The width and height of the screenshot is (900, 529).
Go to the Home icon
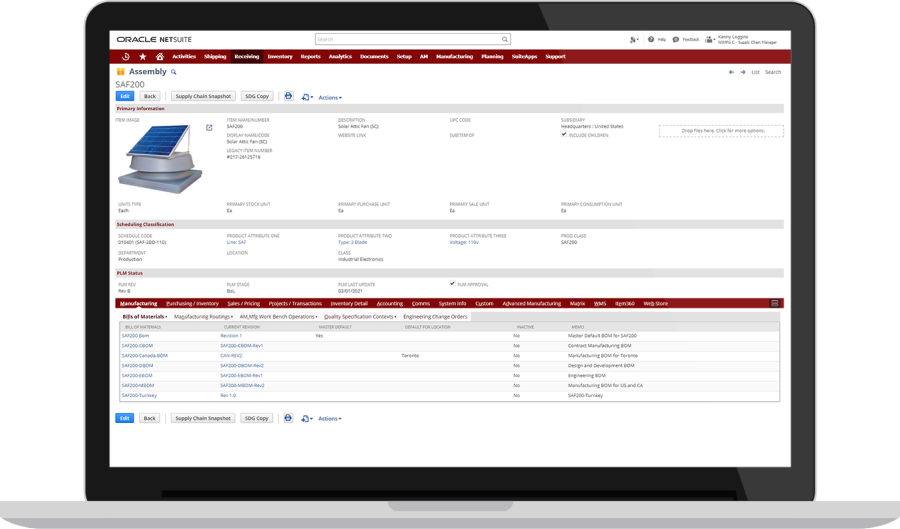(160, 56)
